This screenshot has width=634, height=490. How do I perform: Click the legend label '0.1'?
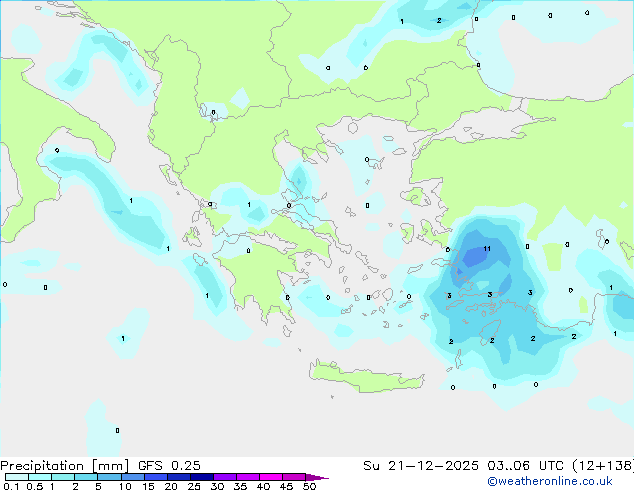11,486
